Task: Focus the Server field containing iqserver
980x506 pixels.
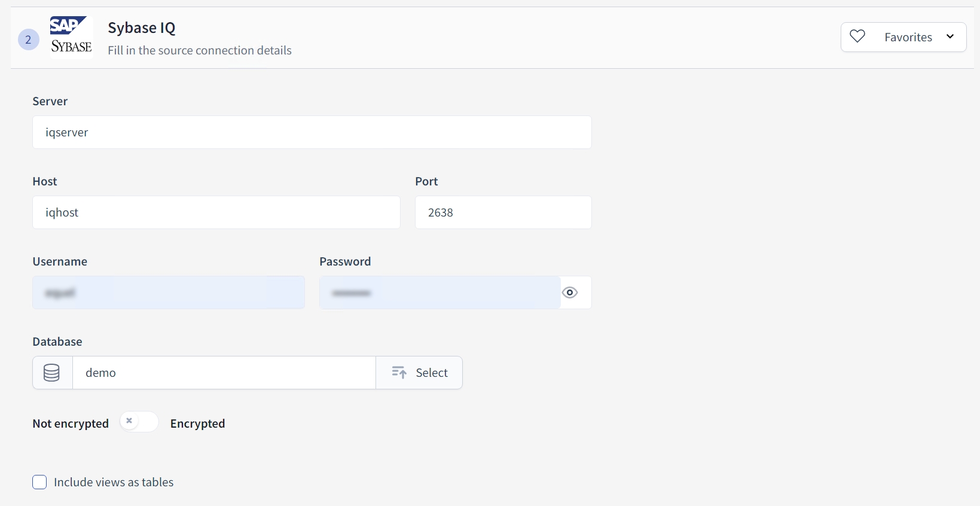Action: (312, 132)
